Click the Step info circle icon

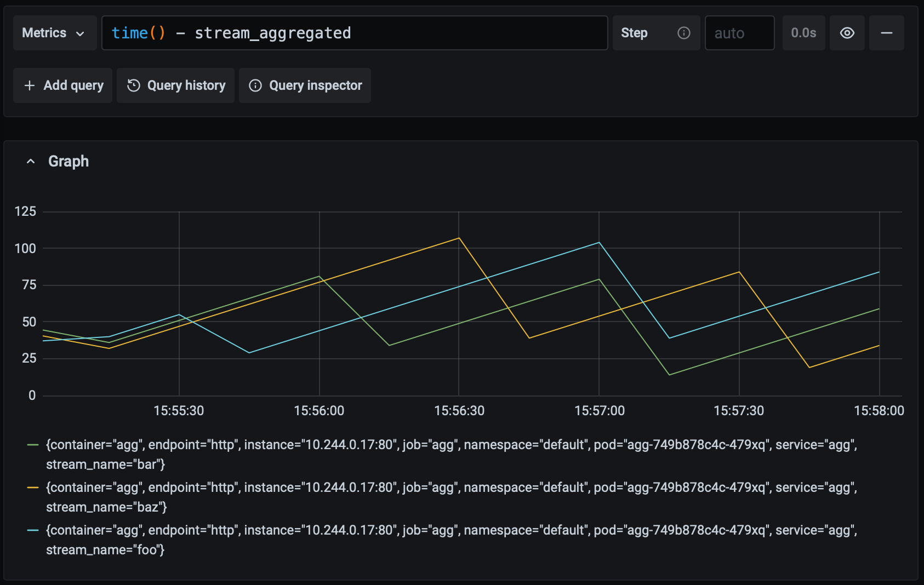(x=683, y=33)
